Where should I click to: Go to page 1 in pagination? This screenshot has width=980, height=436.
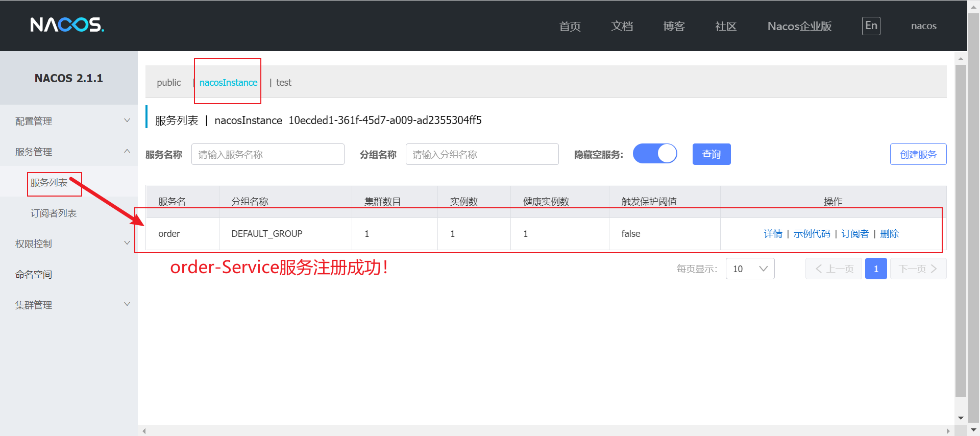[876, 269]
